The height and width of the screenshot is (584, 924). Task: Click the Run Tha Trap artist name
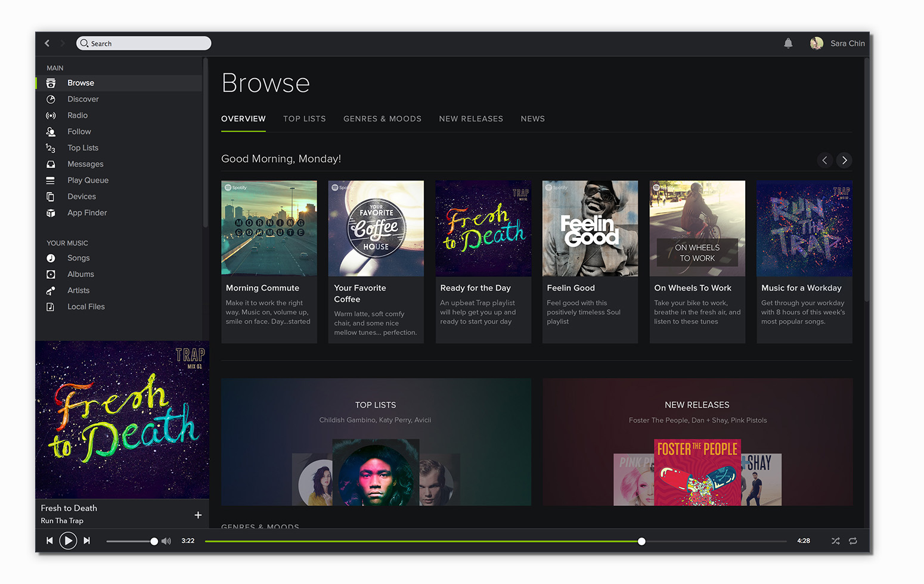[x=62, y=521]
